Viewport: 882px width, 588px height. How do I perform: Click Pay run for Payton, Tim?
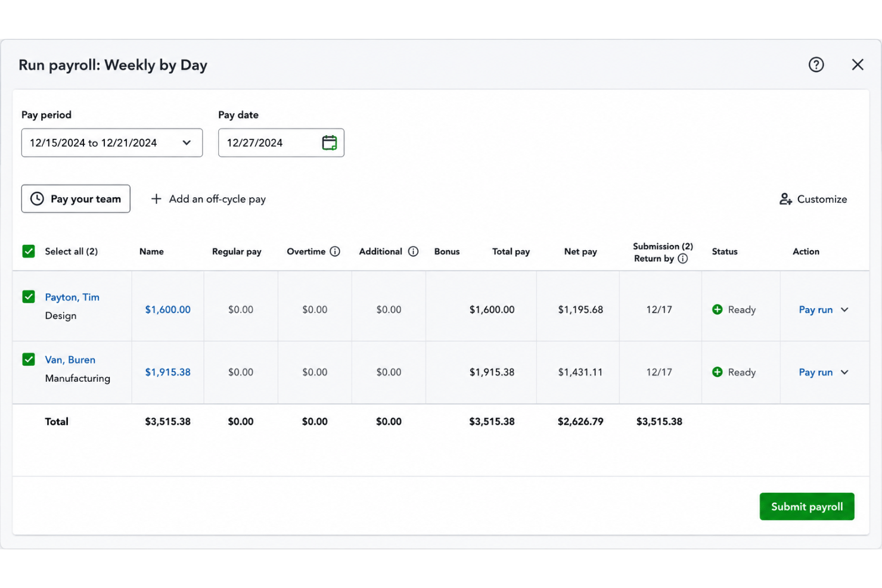coord(816,310)
